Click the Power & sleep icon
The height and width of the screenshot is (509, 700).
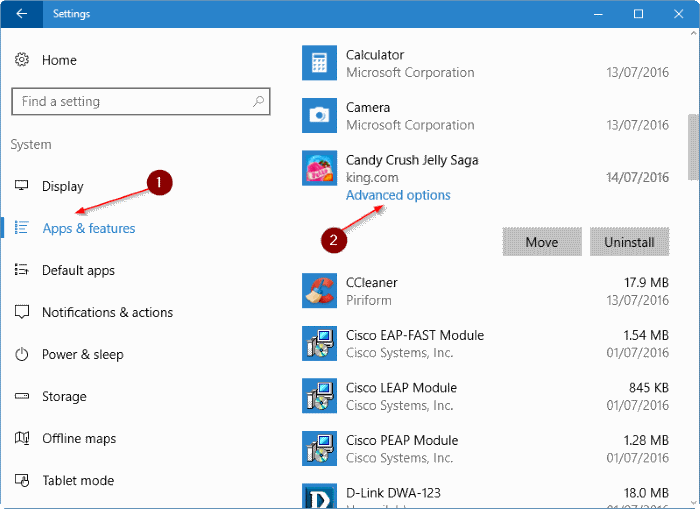point(21,354)
